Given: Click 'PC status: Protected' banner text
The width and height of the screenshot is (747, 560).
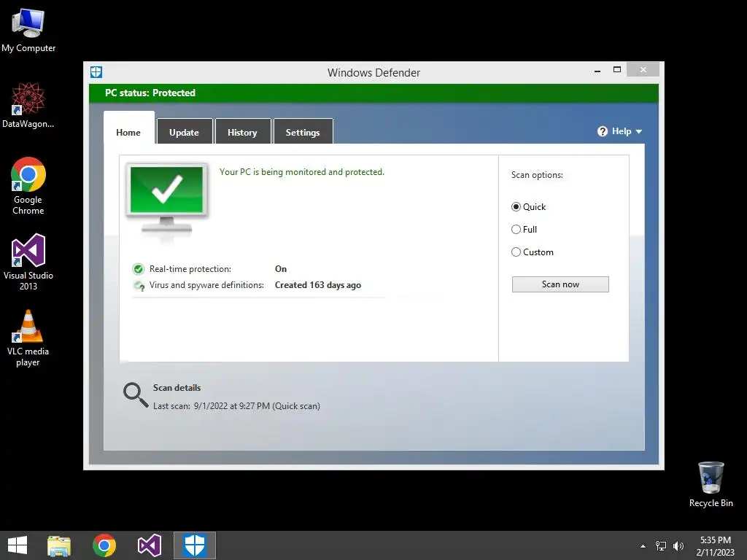Looking at the screenshot, I should [150, 93].
